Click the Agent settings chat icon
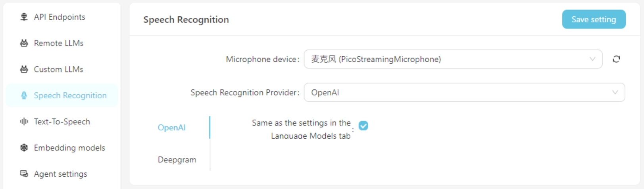The height and width of the screenshot is (189, 644). point(24,174)
